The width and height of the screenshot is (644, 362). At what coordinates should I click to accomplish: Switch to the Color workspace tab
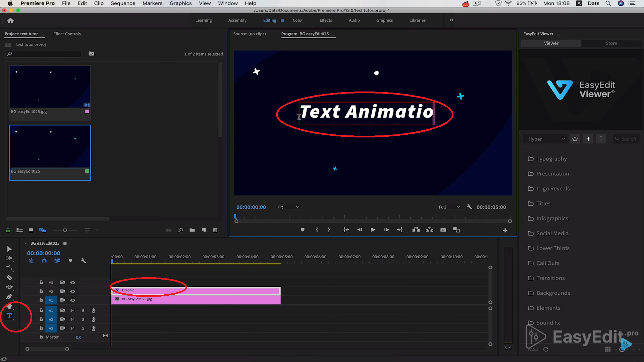298,20
